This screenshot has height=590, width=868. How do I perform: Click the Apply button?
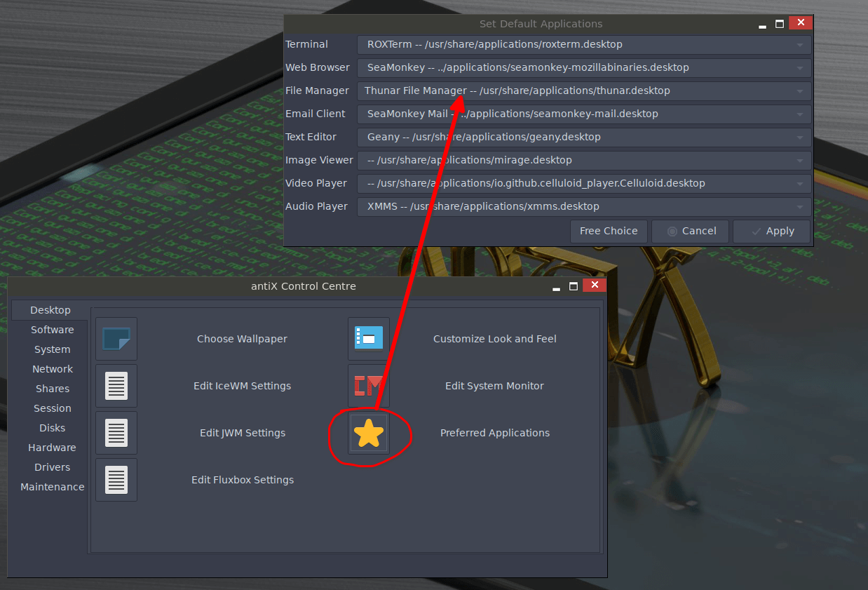772,232
